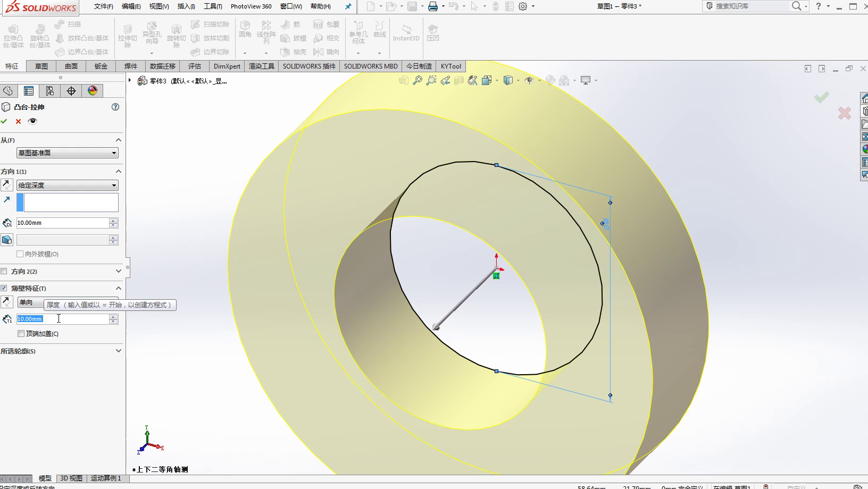
Task: Enable the 方向 2 checkbox
Action: tap(4, 271)
